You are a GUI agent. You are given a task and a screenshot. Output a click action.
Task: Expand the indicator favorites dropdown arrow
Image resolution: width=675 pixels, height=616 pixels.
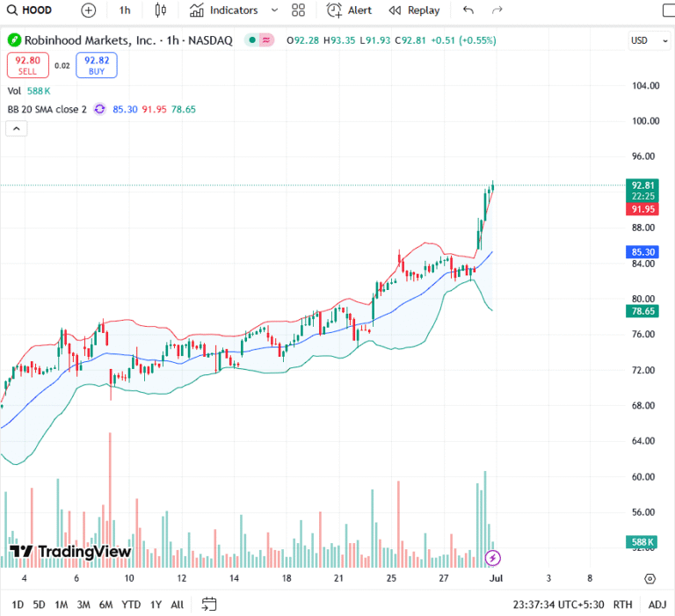[274, 11]
